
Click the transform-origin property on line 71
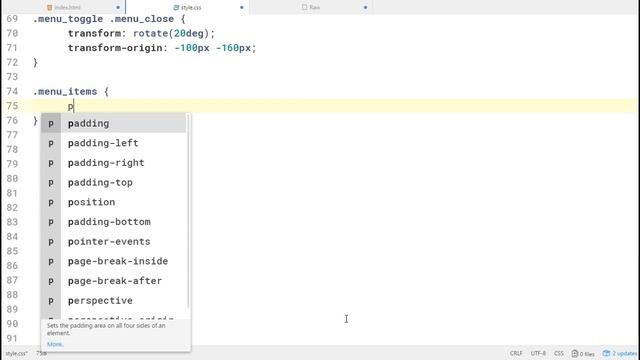(x=115, y=48)
